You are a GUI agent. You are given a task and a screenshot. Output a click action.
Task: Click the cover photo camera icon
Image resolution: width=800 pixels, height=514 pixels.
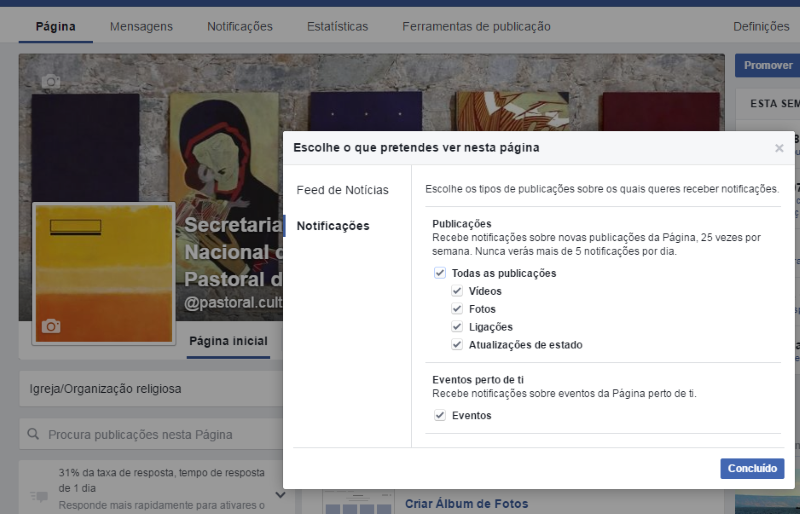click(x=51, y=81)
